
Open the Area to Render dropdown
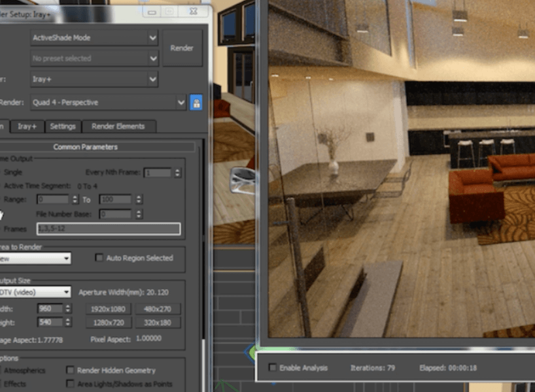click(34, 258)
